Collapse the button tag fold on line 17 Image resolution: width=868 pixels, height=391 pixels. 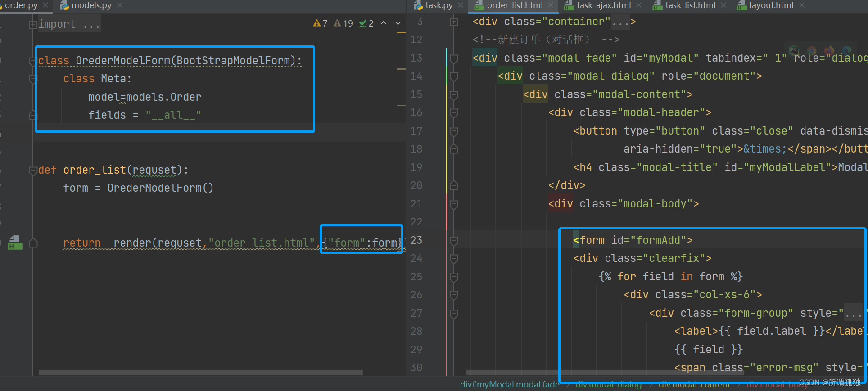point(454,131)
